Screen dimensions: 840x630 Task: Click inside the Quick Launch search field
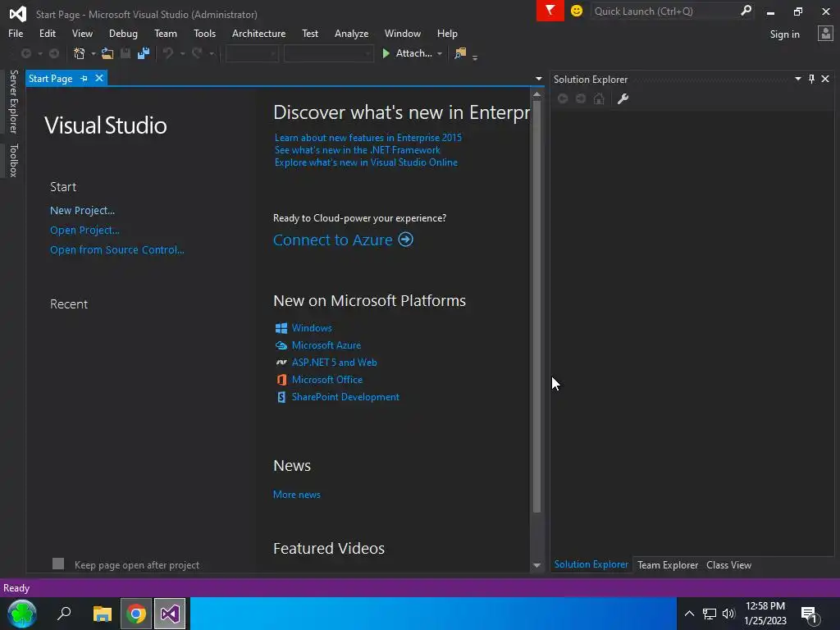pyautogui.click(x=664, y=11)
